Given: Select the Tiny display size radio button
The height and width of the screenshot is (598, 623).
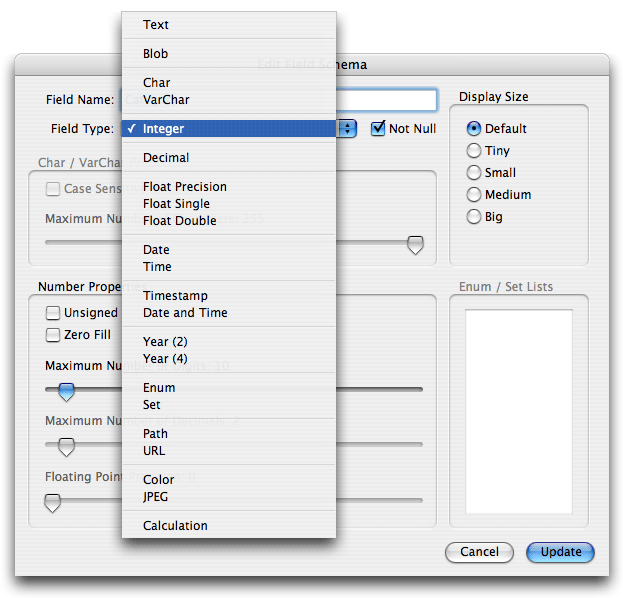Looking at the screenshot, I should 474,151.
